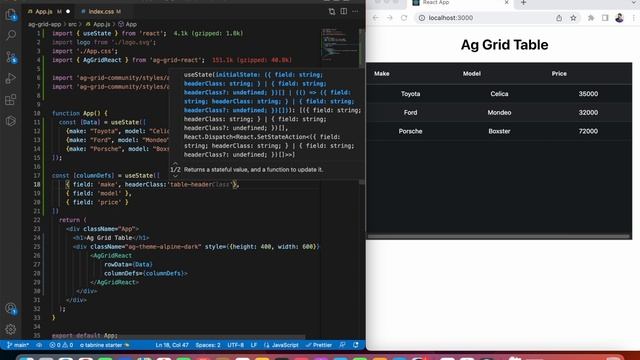Open the Source Control view

pyautogui.click(x=11, y=57)
